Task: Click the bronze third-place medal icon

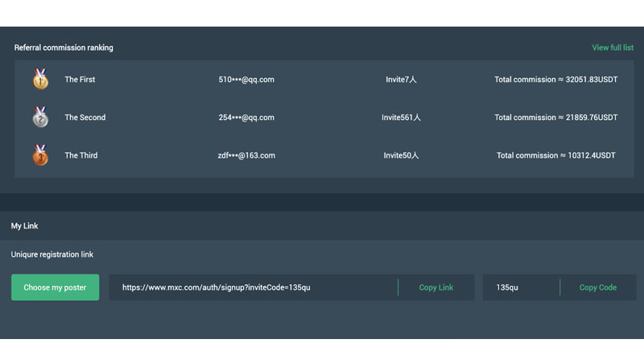Action: tap(40, 155)
